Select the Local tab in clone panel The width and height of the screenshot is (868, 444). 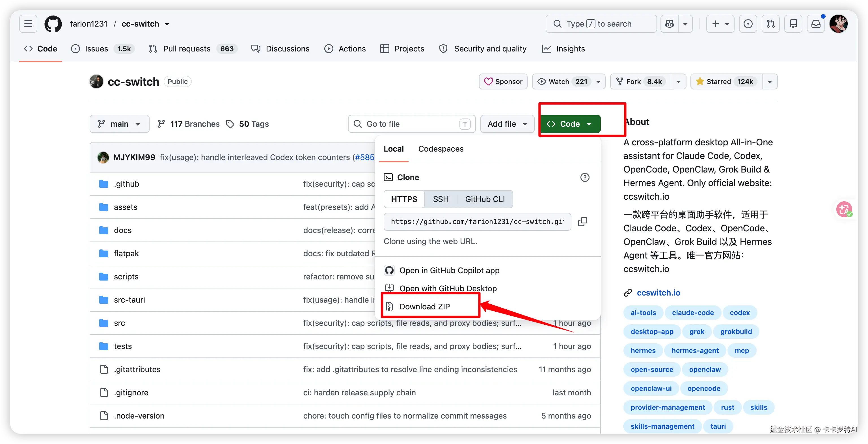pyautogui.click(x=394, y=149)
